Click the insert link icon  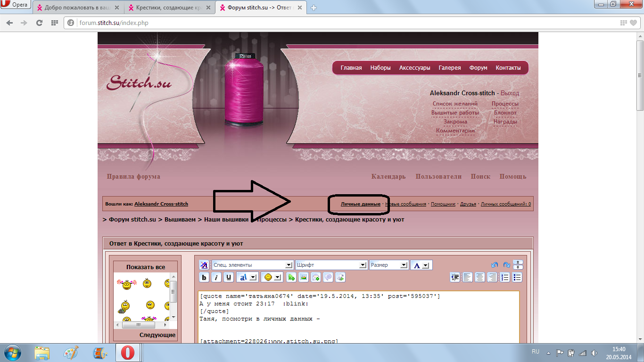click(x=291, y=277)
